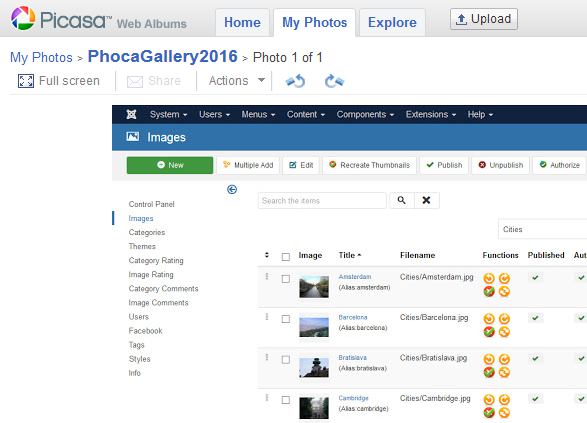Click the Upload button
587x423 pixels.
pos(484,19)
